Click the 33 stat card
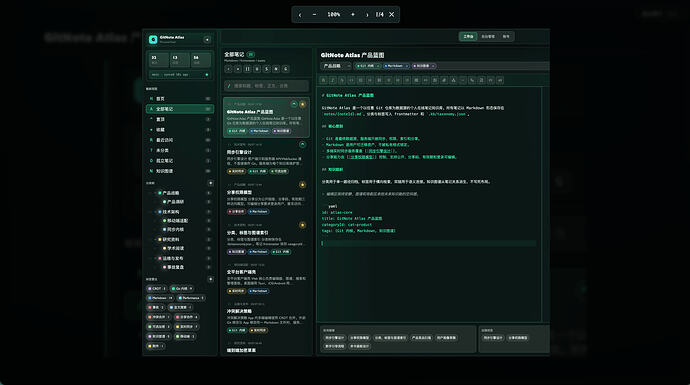The image size is (690, 385). pos(158,59)
